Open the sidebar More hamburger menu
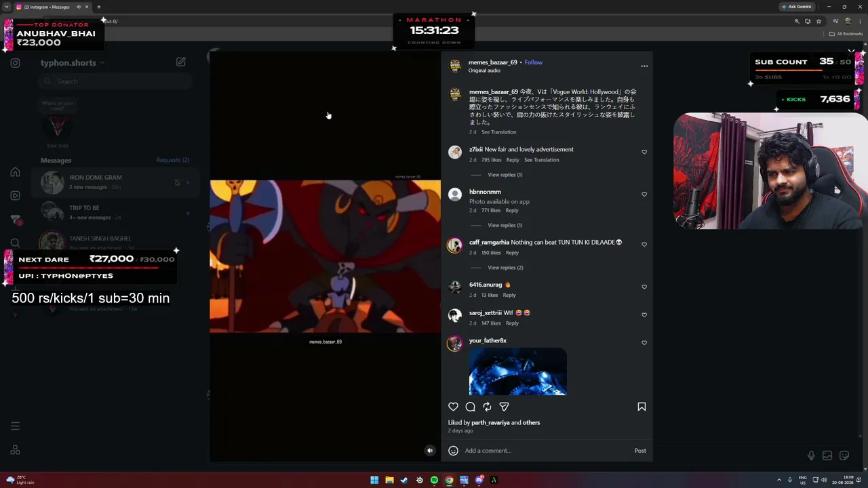The image size is (868, 488). 15,426
